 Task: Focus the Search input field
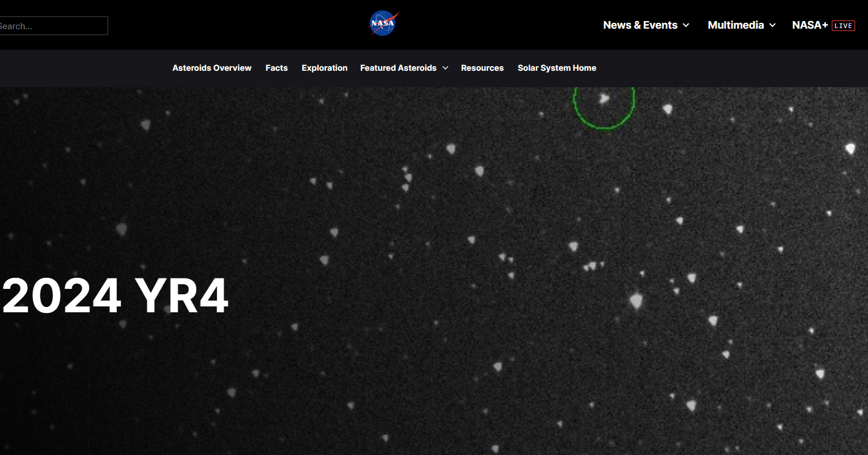pos(53,26)
